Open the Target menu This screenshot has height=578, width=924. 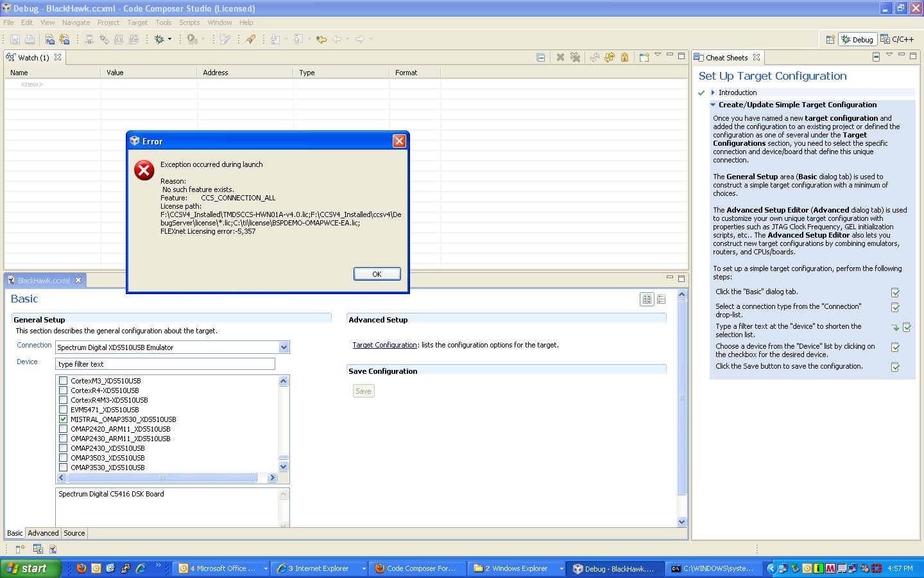click(137, 22)
